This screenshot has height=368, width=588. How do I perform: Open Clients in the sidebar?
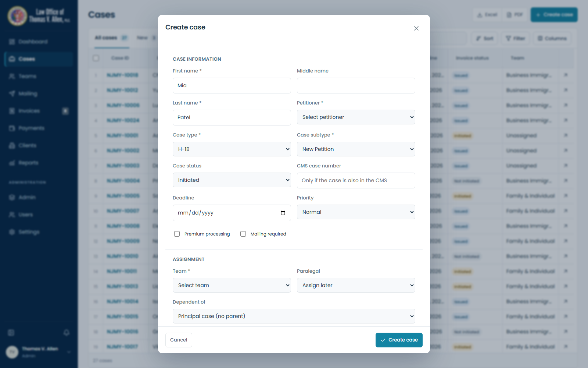point(39,145)
